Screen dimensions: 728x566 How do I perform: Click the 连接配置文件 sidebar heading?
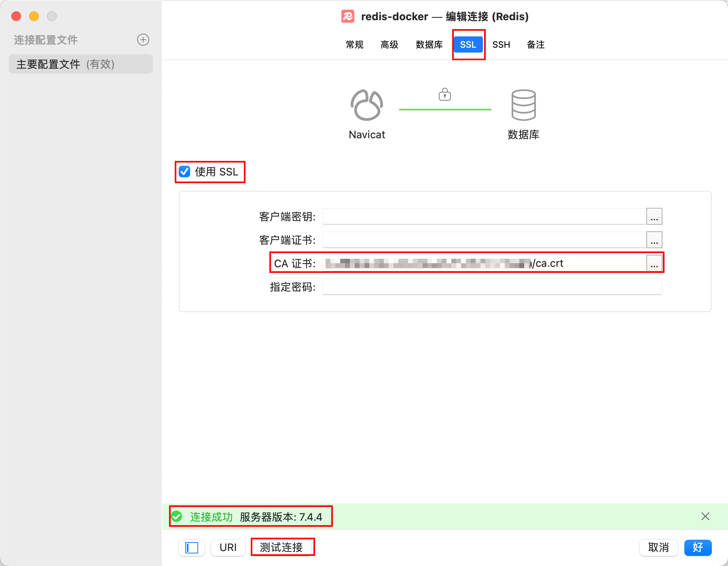(x=46, y=40)
